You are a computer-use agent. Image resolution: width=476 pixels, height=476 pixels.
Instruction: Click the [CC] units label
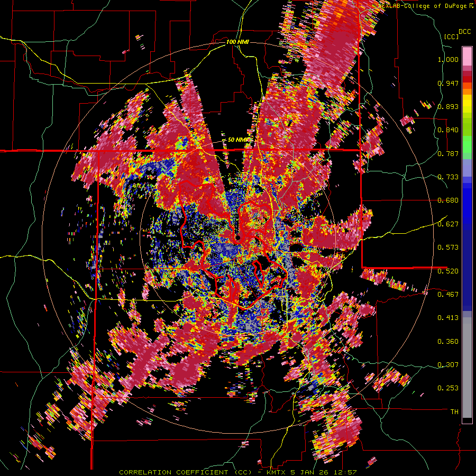452,36
